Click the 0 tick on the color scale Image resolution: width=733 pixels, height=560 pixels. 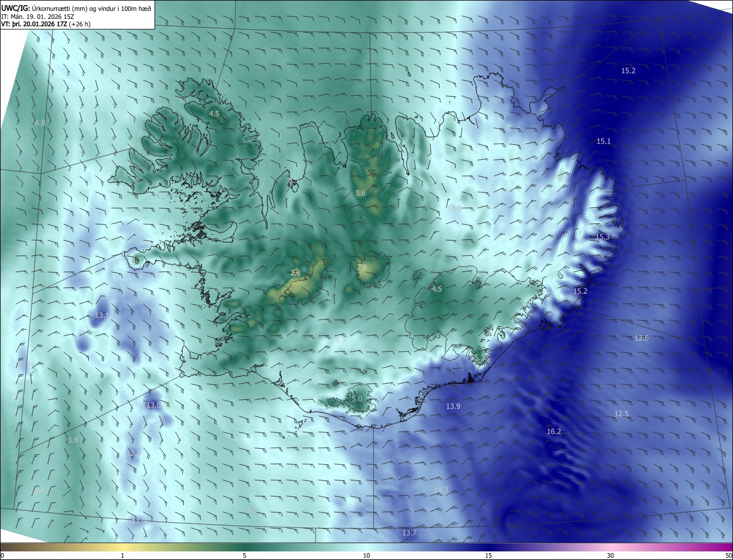tap(2, 555)
